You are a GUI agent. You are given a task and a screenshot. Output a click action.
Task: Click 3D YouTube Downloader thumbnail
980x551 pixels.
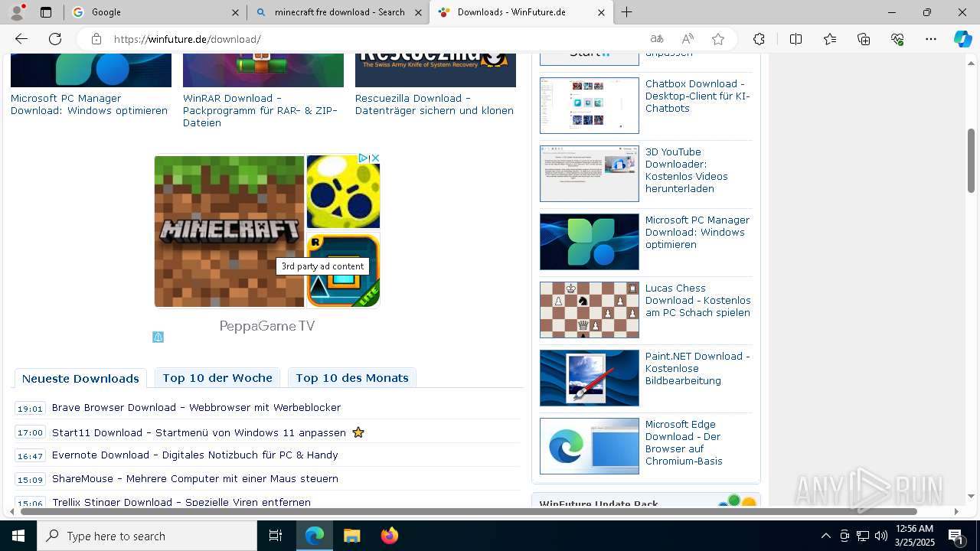590,174
